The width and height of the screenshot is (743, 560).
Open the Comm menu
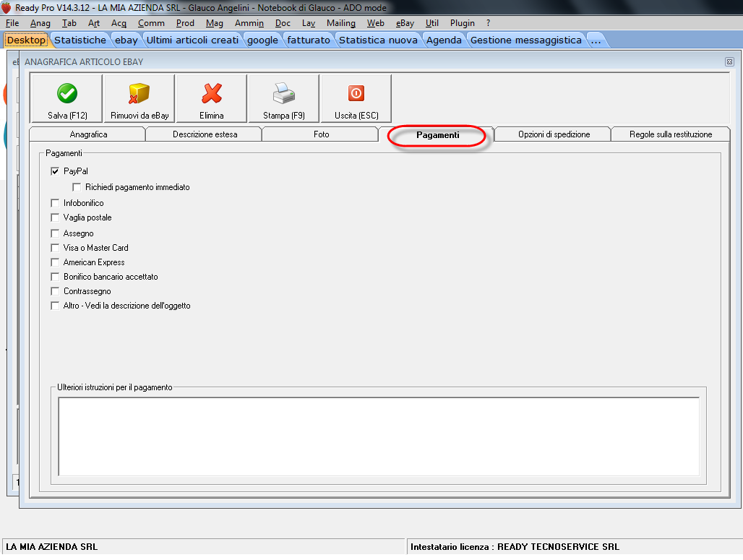151,23
